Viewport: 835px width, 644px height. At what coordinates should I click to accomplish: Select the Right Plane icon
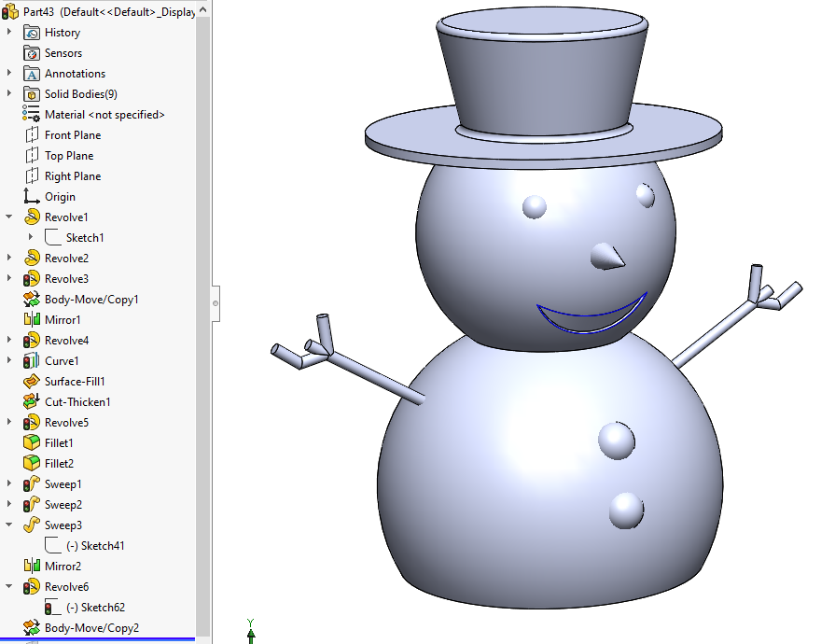pyautogui.click(x=32, y=176)
